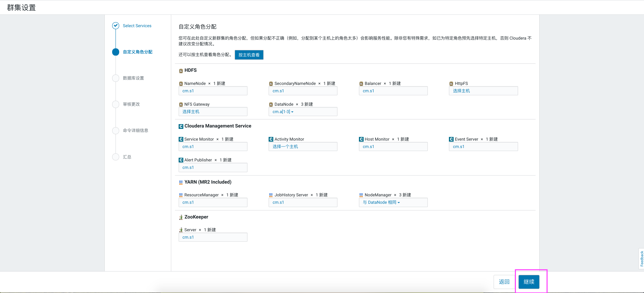Image resolution: width=644 pixels, height=293 pixels.
Task: Click the HDFS service icon
Action: coord(181,71)
